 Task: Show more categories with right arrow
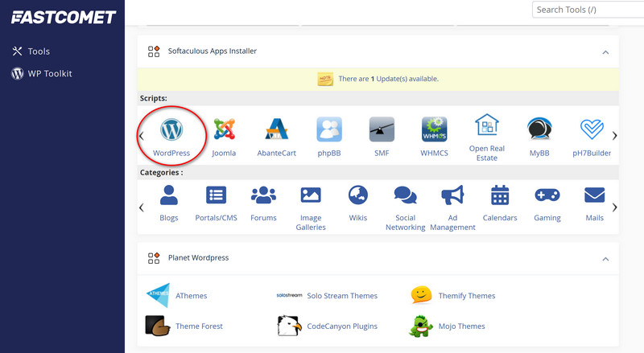pyautogui.click(x=614, y=207)
